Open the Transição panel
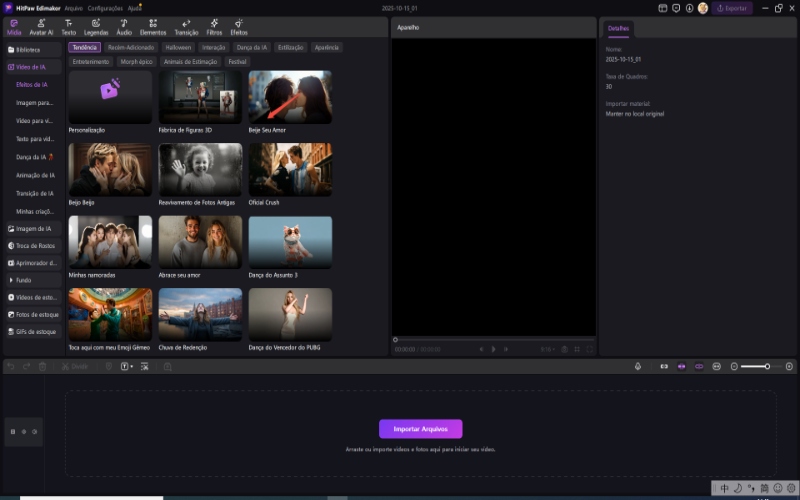This screenshot has width=800, height=500. [x=186, y=26]
